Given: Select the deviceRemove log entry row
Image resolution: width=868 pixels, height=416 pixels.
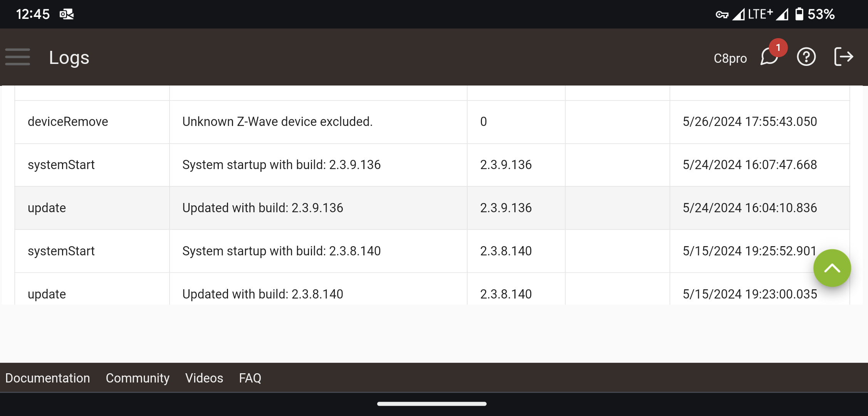Looking at the screenshot, I should tap(67, 122).
